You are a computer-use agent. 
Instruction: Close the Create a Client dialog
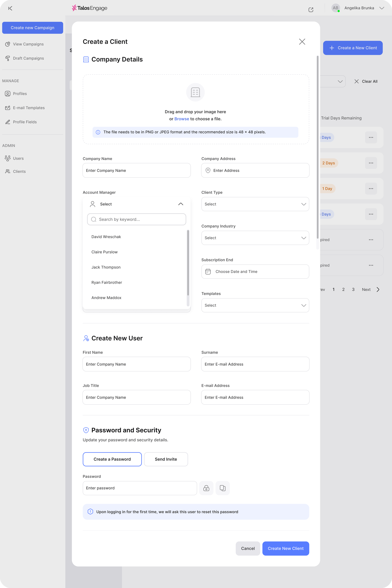pyautogui.click(x=302, y=42)
